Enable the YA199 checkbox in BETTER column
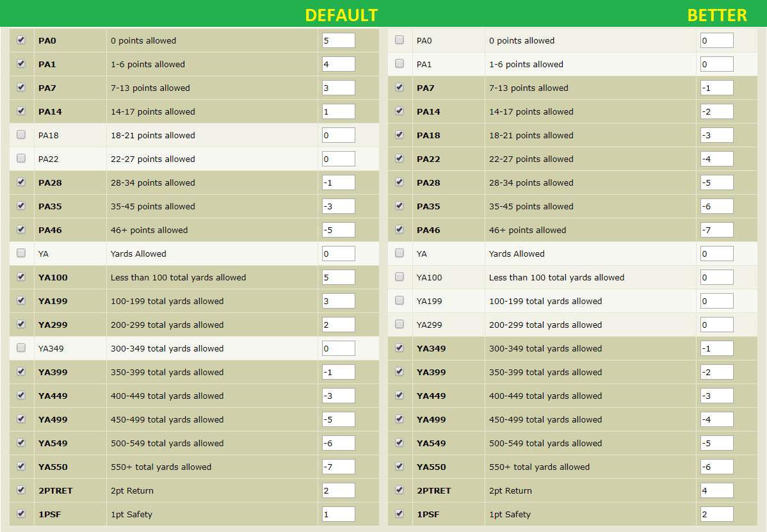Viewport: 767px width, 532px height. pyautogui.click(x=400, y=300)
